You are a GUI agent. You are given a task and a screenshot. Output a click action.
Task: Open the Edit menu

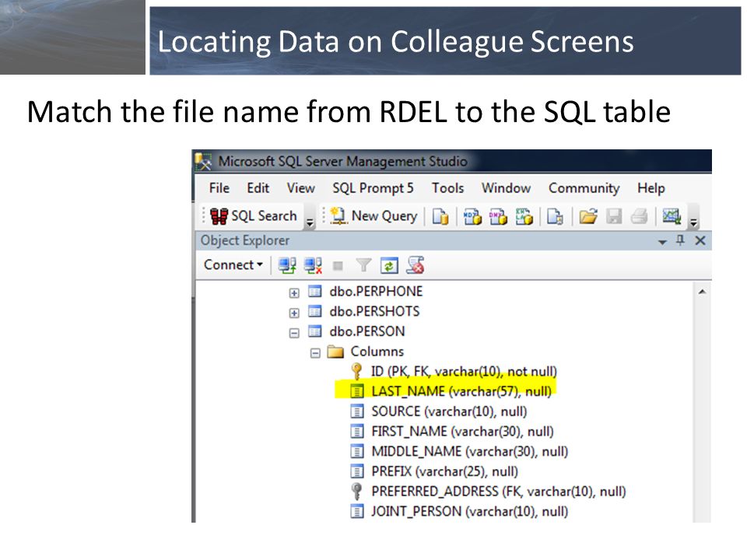[x=258, y=188]
